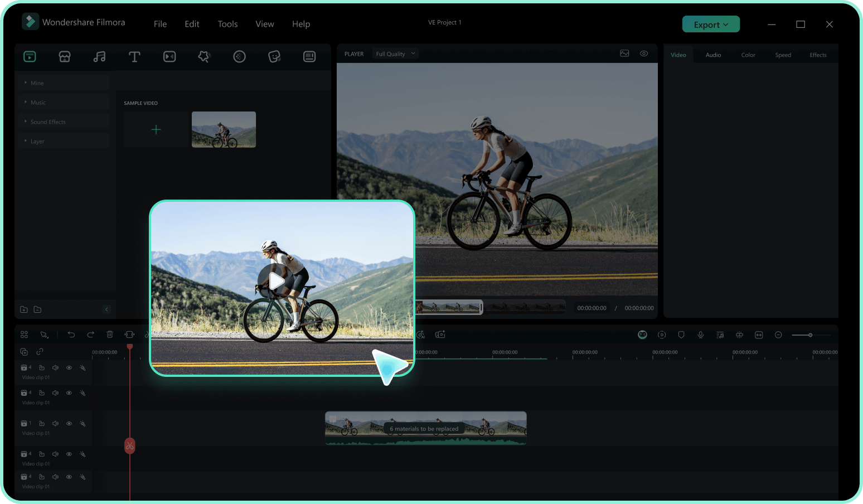This screenshot has height=504, width=863.
Task: Open the Transitions icon
Action: 169,56
